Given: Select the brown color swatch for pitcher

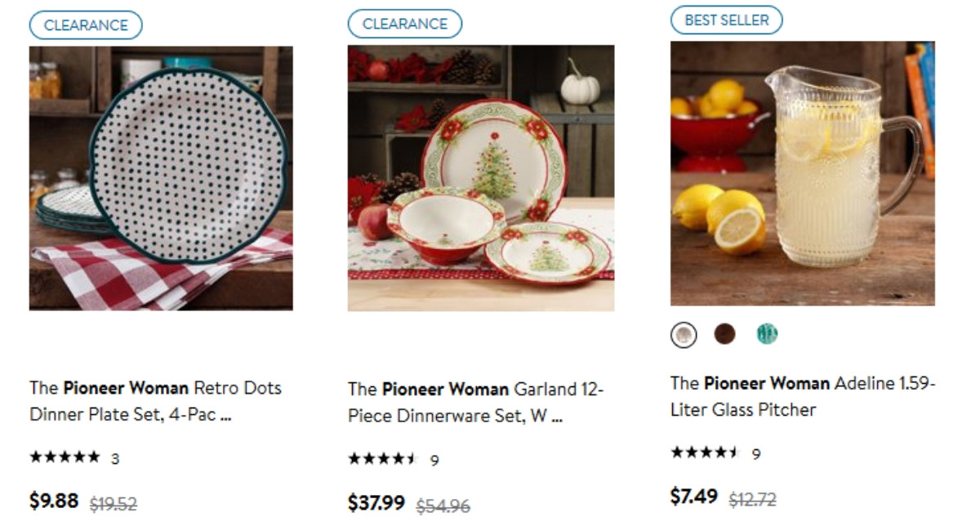Looking at the screenshot, I should (x=724, y=334).
